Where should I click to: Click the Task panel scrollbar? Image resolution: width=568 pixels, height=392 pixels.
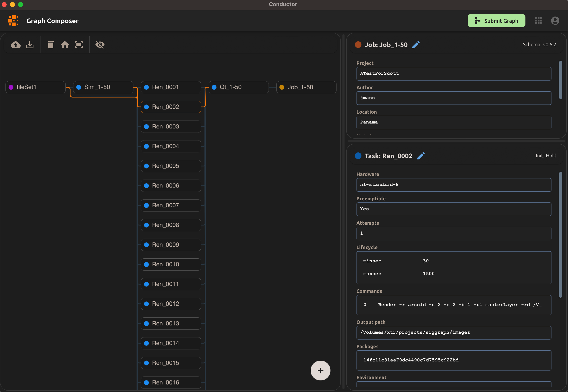click(x=560, y=235)
